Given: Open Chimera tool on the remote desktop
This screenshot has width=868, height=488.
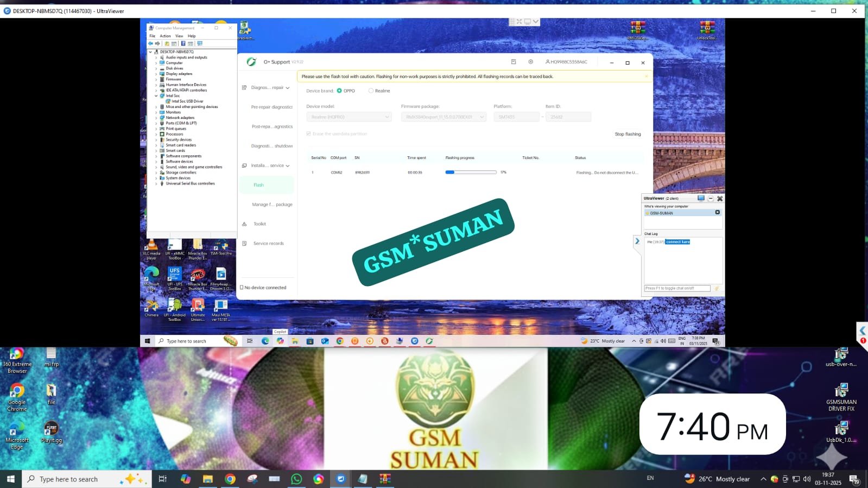Looking at the screenshot, I should 151,308.
